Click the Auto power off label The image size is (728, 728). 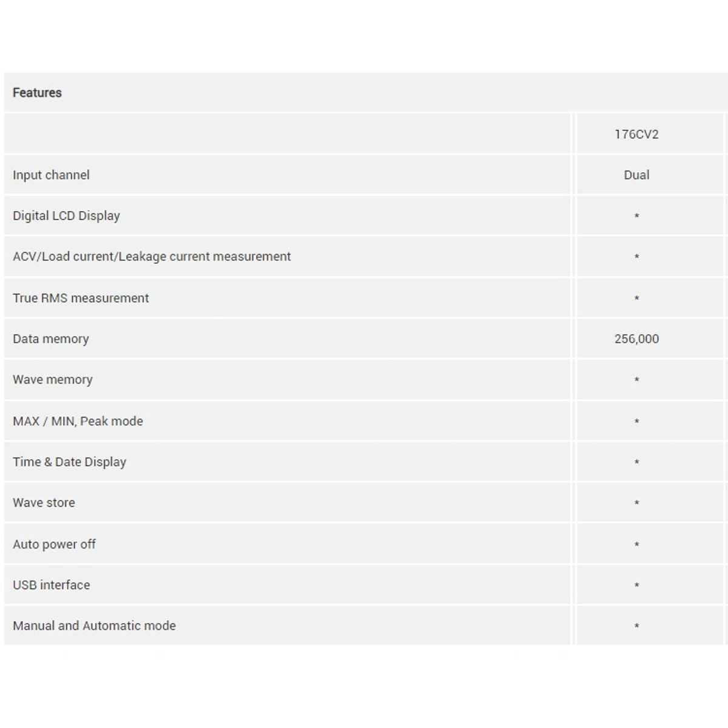[54, 544]
